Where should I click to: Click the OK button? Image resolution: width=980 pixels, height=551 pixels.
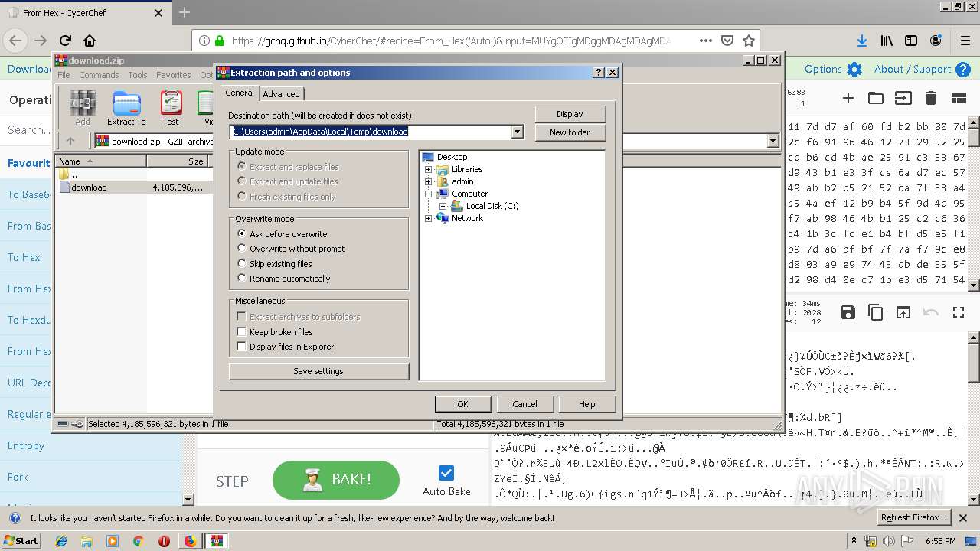pyautogui.click(x=462, y=404)
